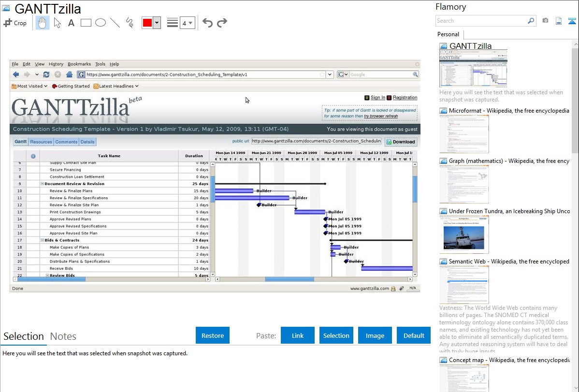579x392 pixels.
Task: Click the Paste Selection button
Action: (336, 335)
